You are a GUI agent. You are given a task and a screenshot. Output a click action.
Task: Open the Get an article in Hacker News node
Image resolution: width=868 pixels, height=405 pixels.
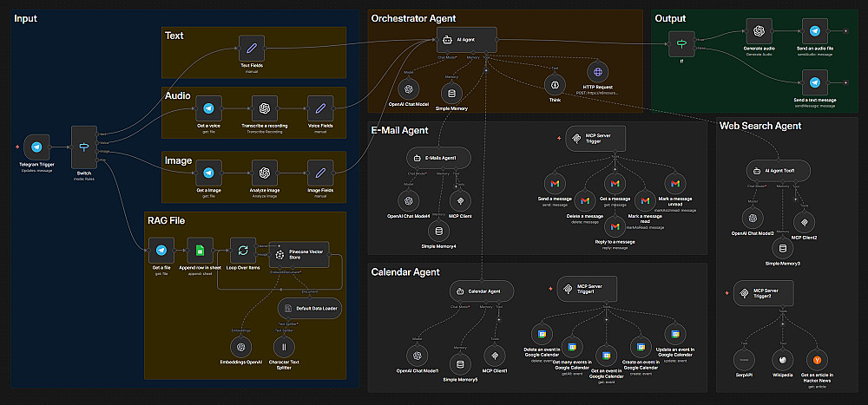point(817,360)
